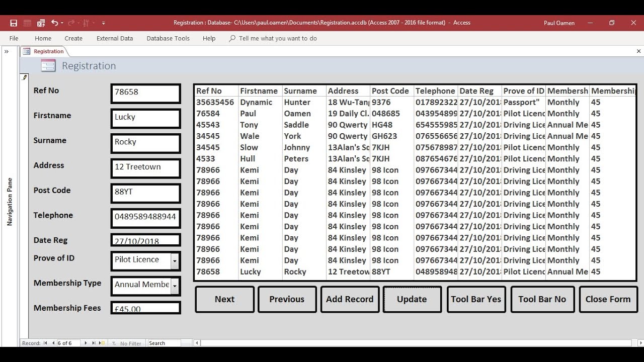Screen dimensions: 644x362
Task: Select the Registration document tab
Action: point(43,51)
